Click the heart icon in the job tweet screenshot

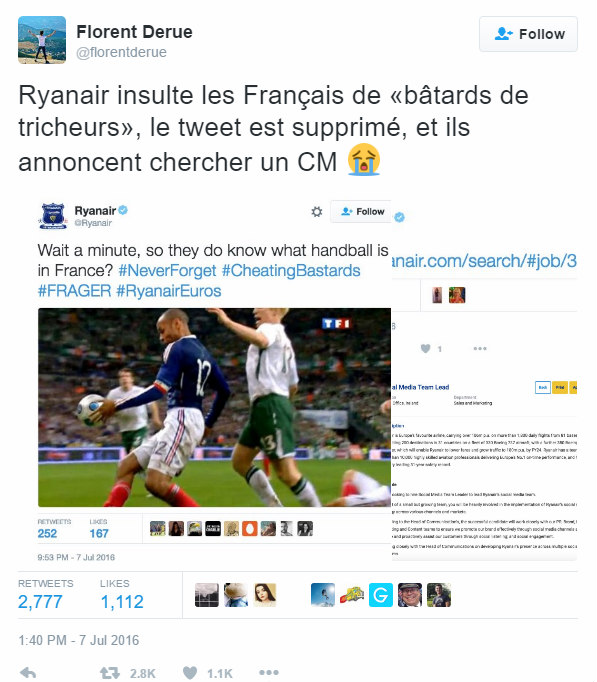click(x=426, y=348)
